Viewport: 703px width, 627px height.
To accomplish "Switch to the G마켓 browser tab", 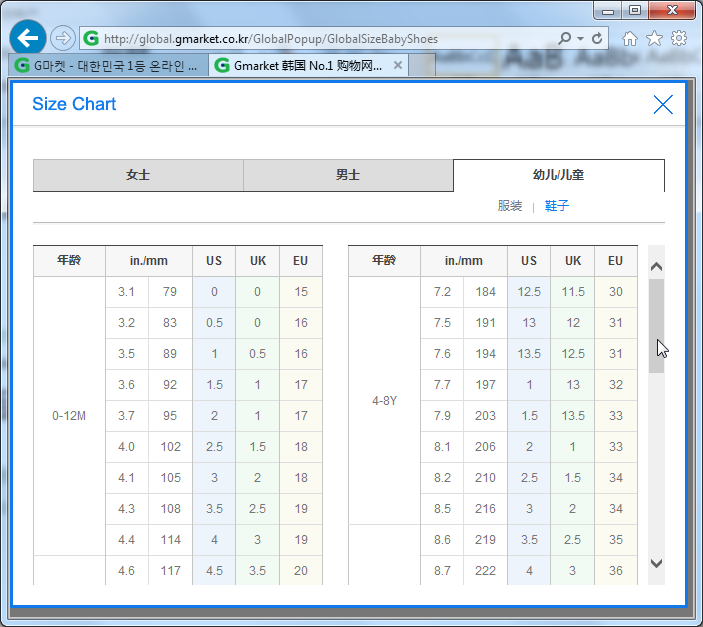I will coord(108,65).
